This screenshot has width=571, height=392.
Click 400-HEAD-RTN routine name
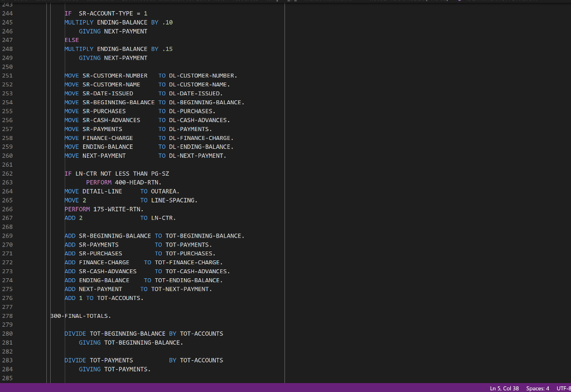click(138, 182)
